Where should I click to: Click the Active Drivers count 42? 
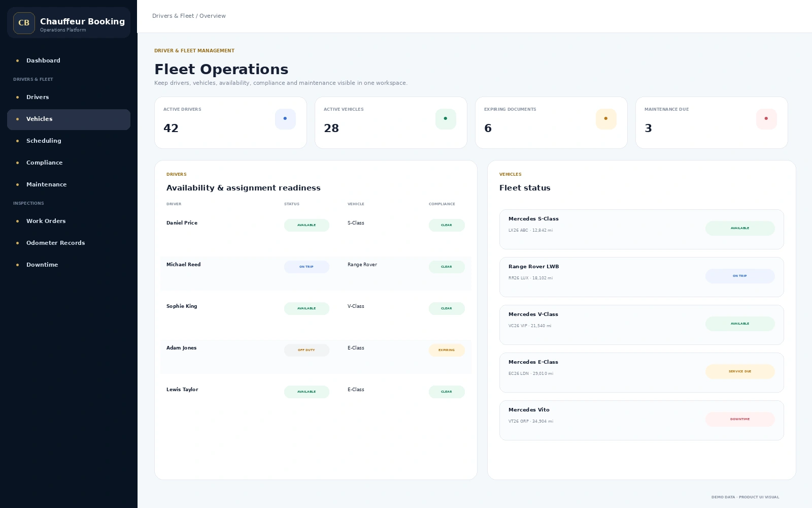point(171,128)
